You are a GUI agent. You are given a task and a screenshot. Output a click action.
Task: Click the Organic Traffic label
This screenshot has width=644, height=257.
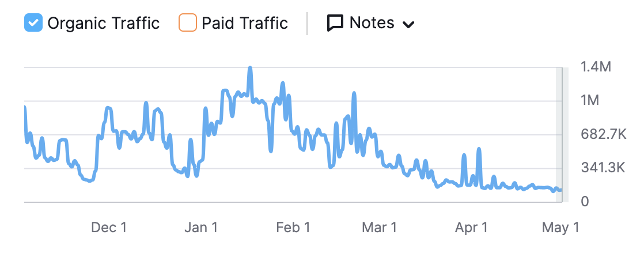104,23
